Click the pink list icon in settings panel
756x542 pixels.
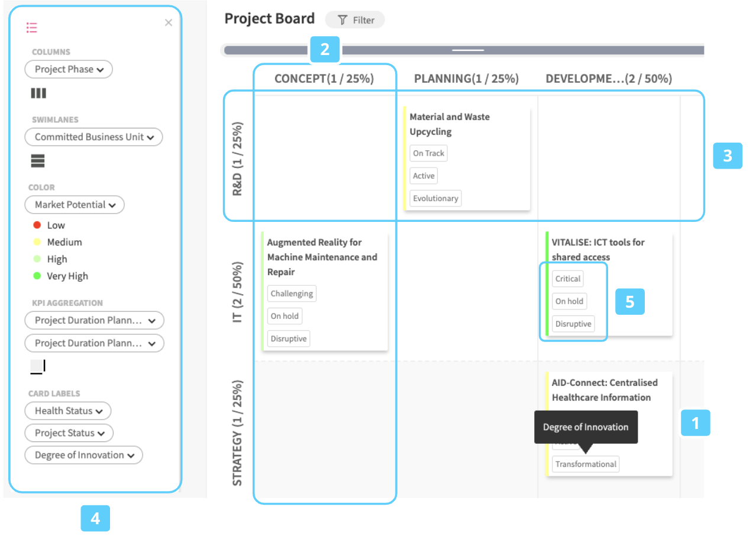pyautogui.click(x=32, y=27)
